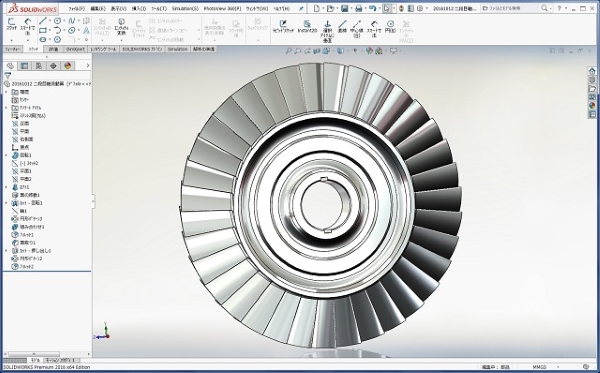Toggle the Rapid Sketch button
Screen dimensions: 600x373
pyautogui.click(x=283, y=26)
